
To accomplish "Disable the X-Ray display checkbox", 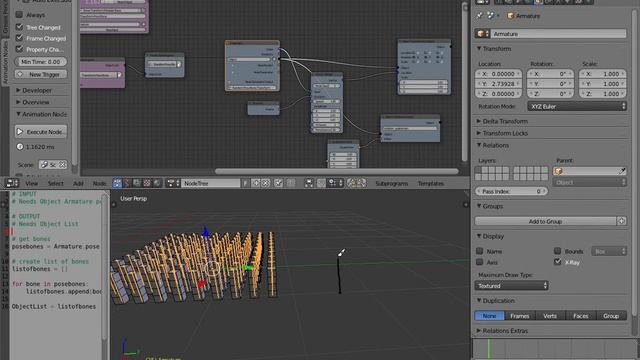I will click(x=558, y=262).
